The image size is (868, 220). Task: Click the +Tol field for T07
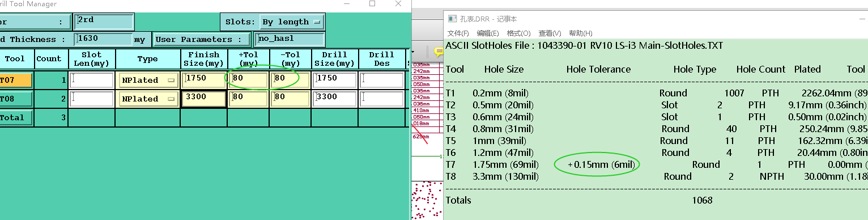coord(248,80)
